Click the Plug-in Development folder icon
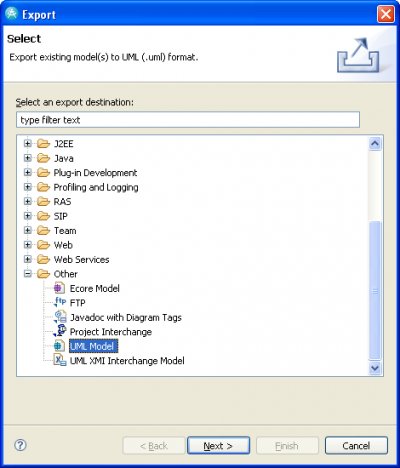Viewport: 400px width, 468px height. (43, 173)
